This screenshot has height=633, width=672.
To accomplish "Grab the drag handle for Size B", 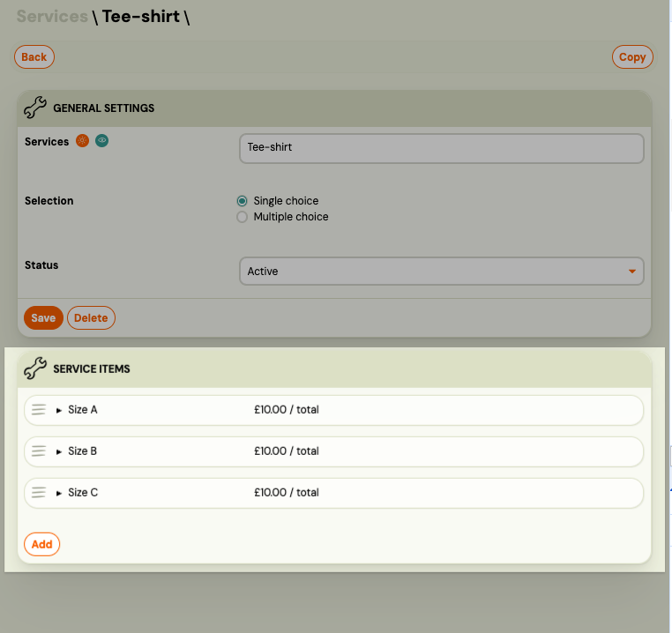I will pos(39,451).
